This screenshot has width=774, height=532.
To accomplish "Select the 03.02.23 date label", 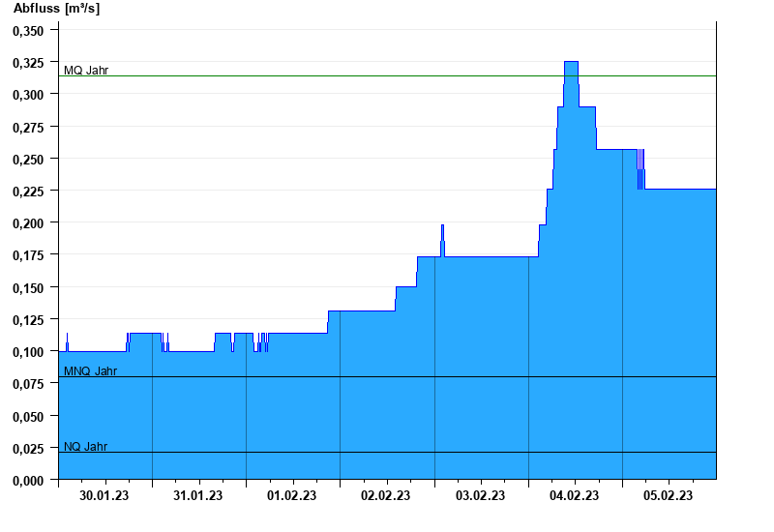I will pos(481,496).
